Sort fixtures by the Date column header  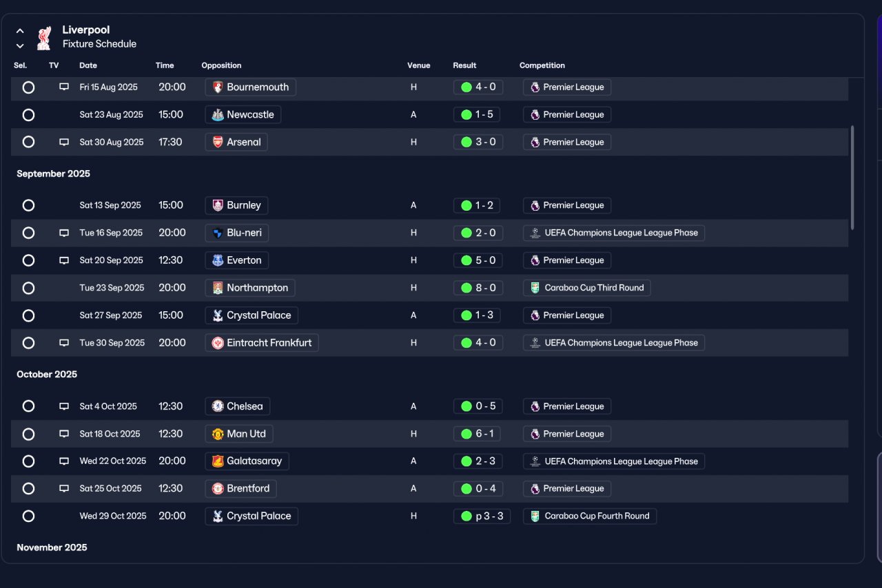pos(88,65)
